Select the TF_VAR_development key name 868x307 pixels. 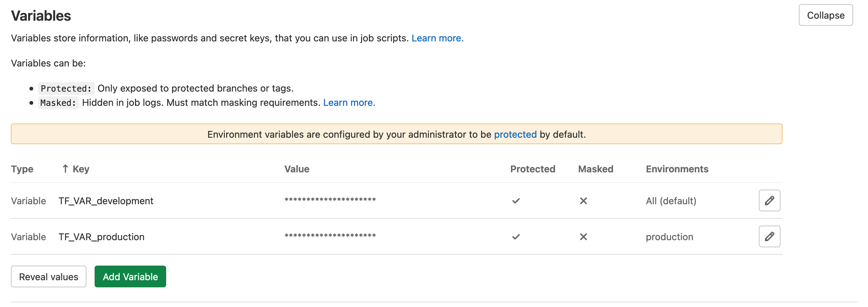[106, 201]
